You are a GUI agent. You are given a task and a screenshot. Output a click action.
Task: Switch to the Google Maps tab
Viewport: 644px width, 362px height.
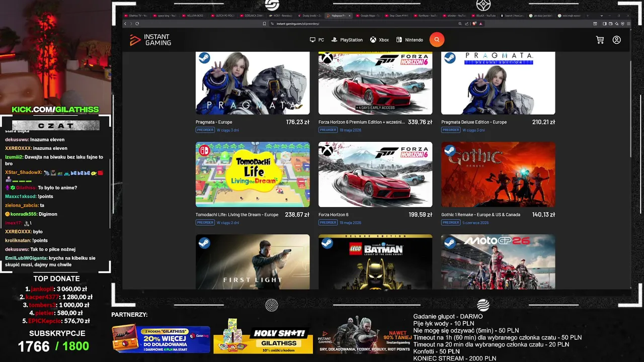369,16
